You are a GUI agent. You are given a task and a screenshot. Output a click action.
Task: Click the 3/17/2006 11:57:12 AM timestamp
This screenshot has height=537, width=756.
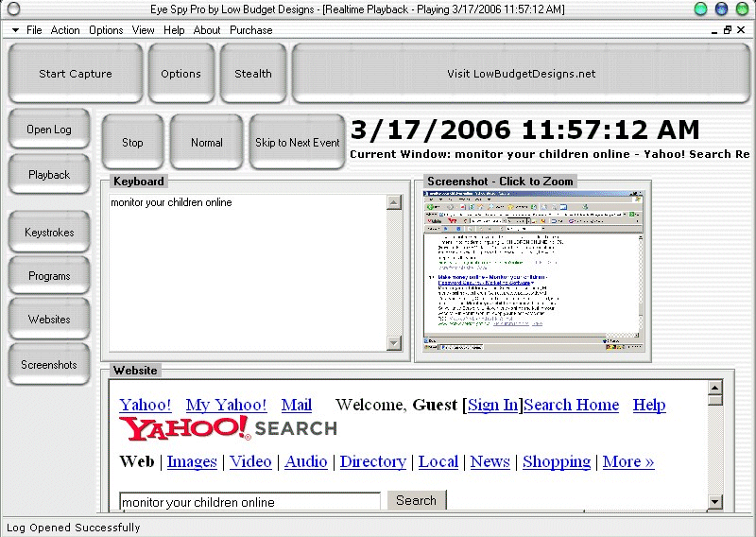(x=524, y=130)
